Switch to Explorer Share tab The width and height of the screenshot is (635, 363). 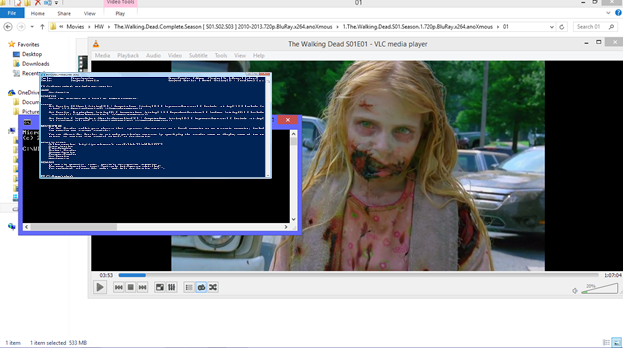64,13
